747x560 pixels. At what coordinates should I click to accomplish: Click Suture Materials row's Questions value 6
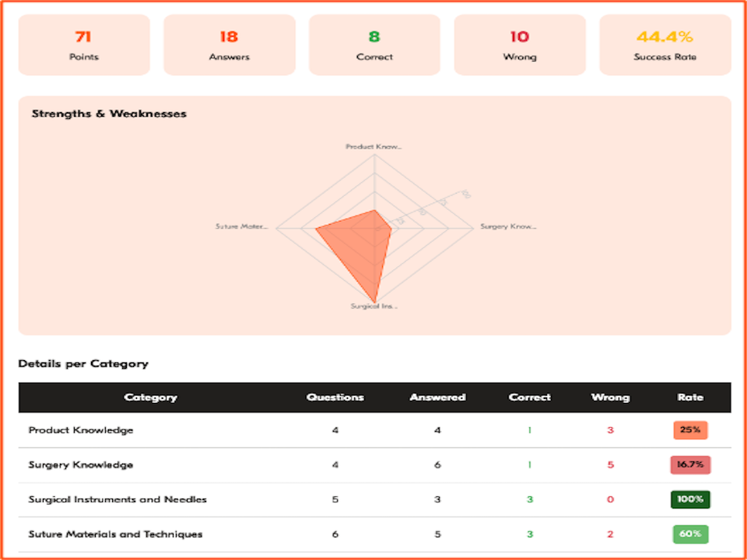(x=335, y=534)
